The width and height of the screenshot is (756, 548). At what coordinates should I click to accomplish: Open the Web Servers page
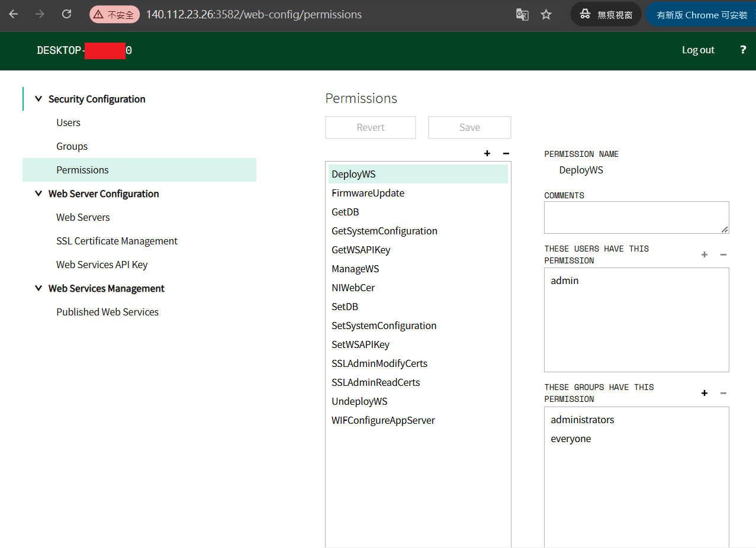[x=83, y=217]
